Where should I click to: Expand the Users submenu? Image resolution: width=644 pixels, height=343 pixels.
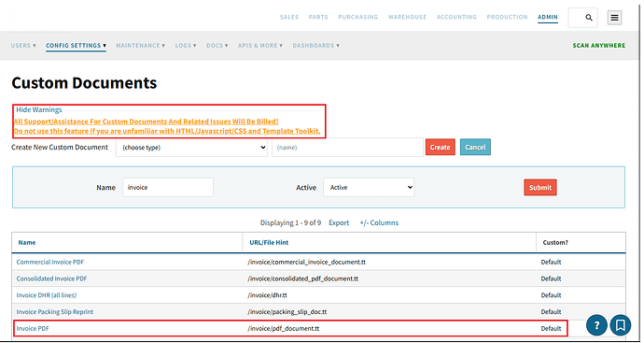[x=23, y=46]
